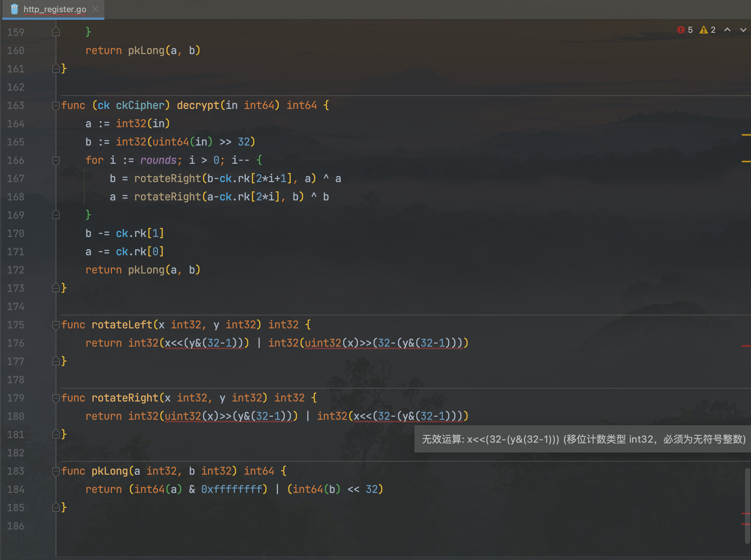Viewport: 751px width, 560px height.
Task: Click the red error count icon
Action: tap(681, 30)
